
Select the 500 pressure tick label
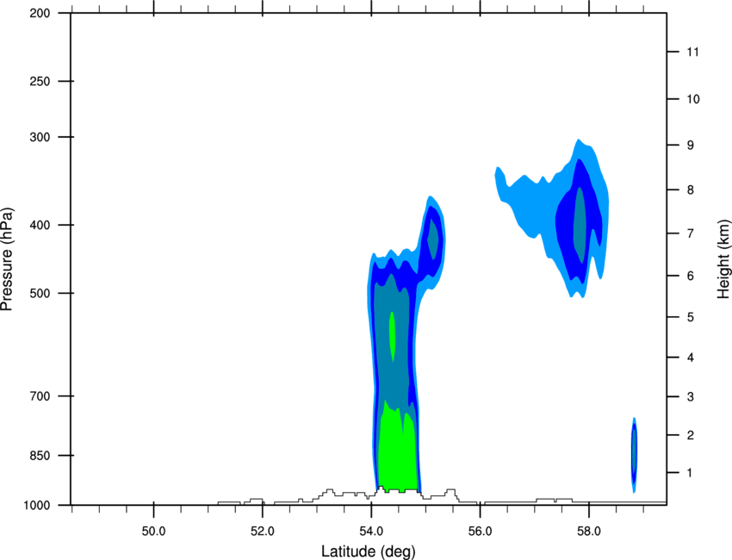tap(40, 293)
